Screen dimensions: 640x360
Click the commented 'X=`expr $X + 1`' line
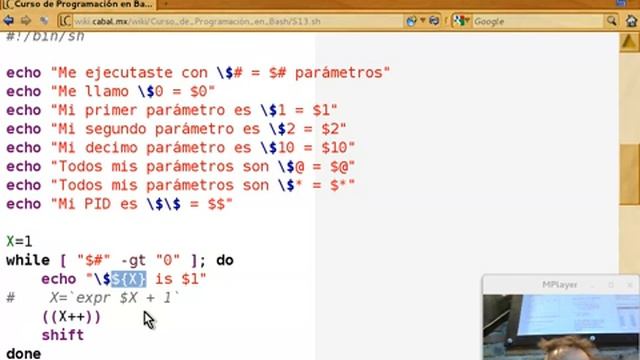click(x=93, y=298)
